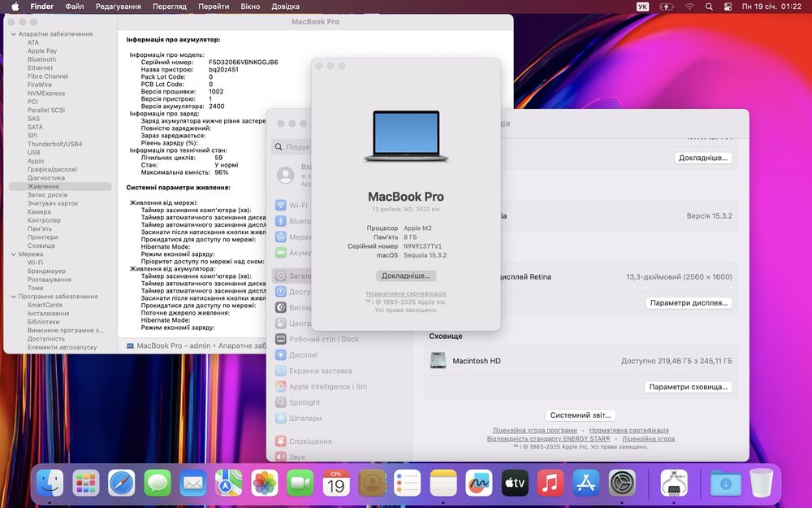Screen dimensions: 812x508
Task: Open Photos app in the Dock
Action: (265, 483)
